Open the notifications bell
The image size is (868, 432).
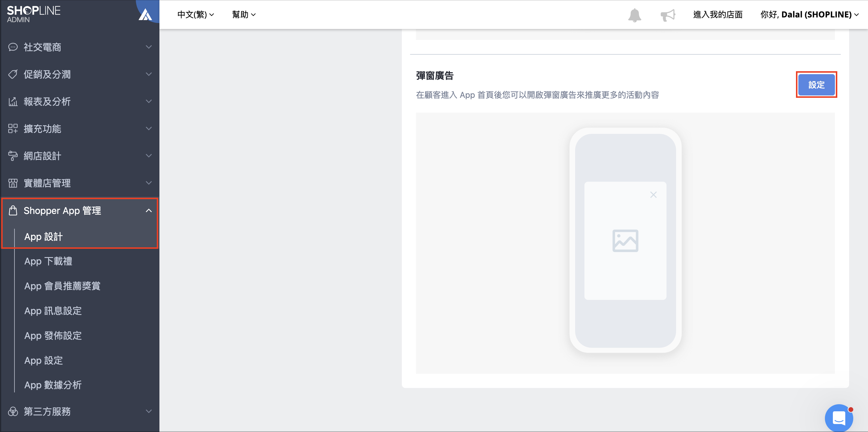coord(634,15)
